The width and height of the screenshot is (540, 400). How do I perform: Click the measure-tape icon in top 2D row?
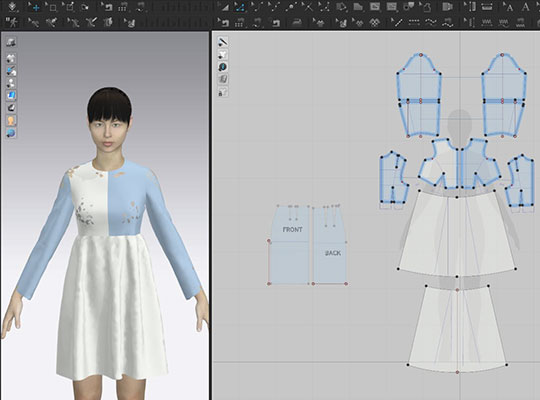pyautogui.click(x=487, y=7)
